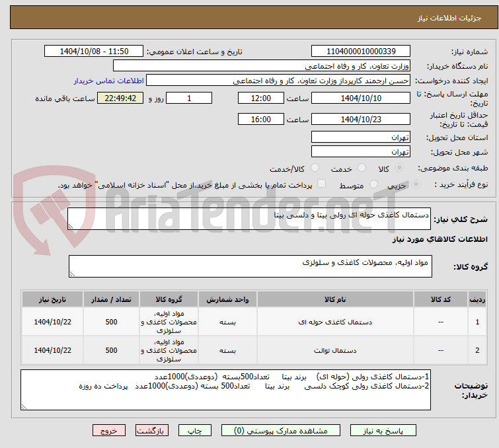Image resolution: width=499 pixels, height=448 pixels.
Task: Click the countdown timer 22:49:42
Action: tap(120, 98)
